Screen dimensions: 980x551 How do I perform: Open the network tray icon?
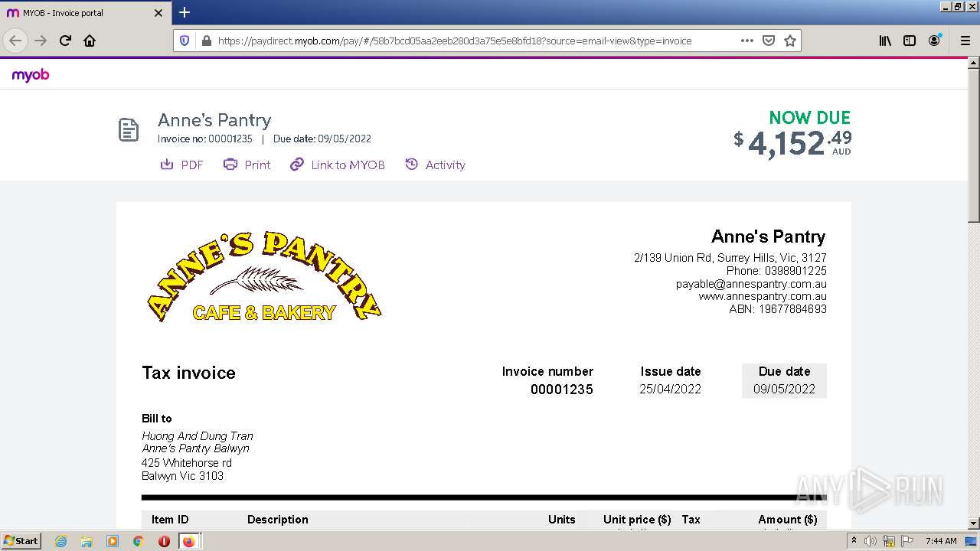[x=889, y=541]
